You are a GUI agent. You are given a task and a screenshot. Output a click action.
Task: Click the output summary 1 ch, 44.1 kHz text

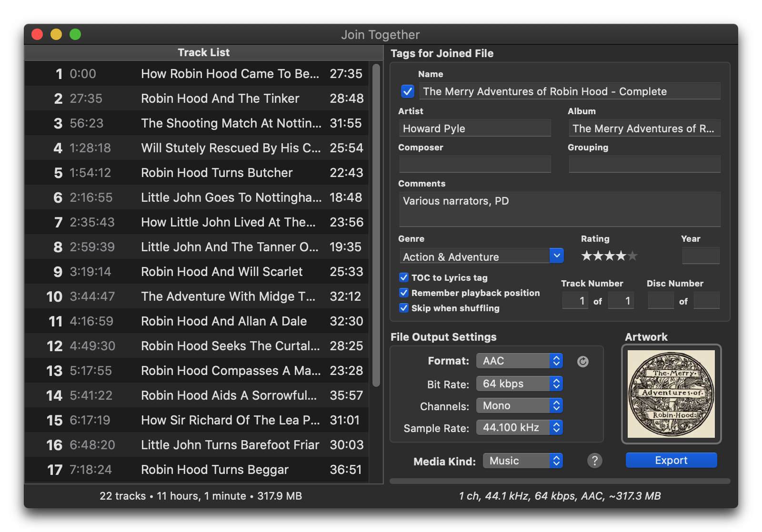tap(560, 496)
